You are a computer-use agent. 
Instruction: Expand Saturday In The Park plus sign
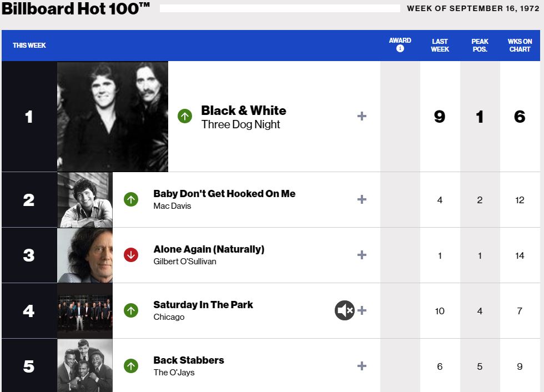[x=362, y=310]
